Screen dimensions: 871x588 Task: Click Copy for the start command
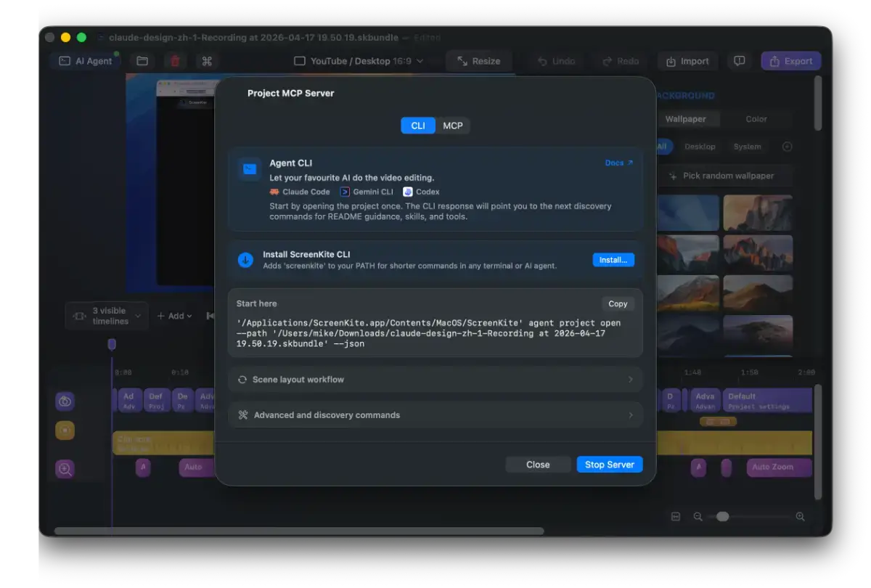618,304
